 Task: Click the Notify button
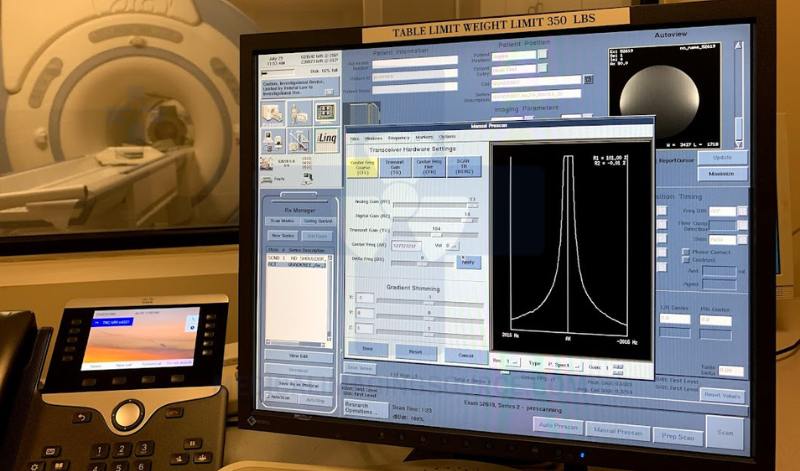(468, 262)
